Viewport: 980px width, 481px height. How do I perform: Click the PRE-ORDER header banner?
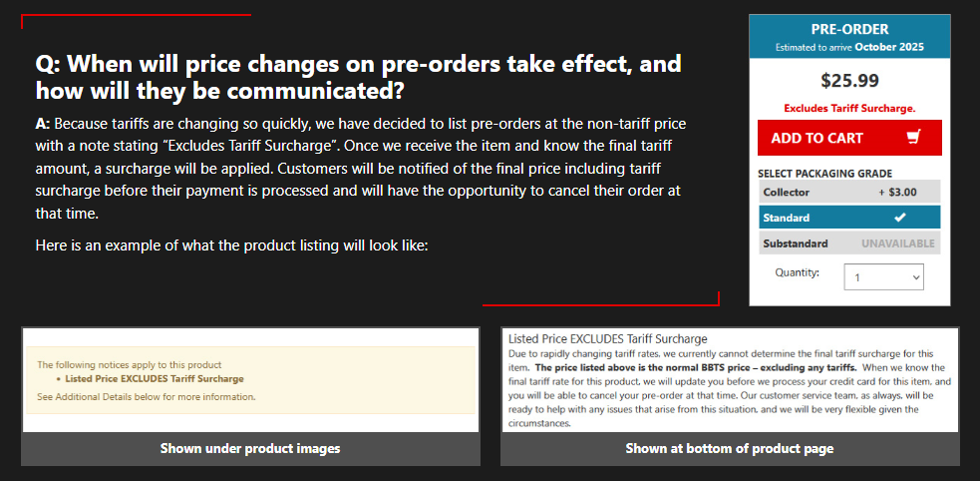pos(849,36)
